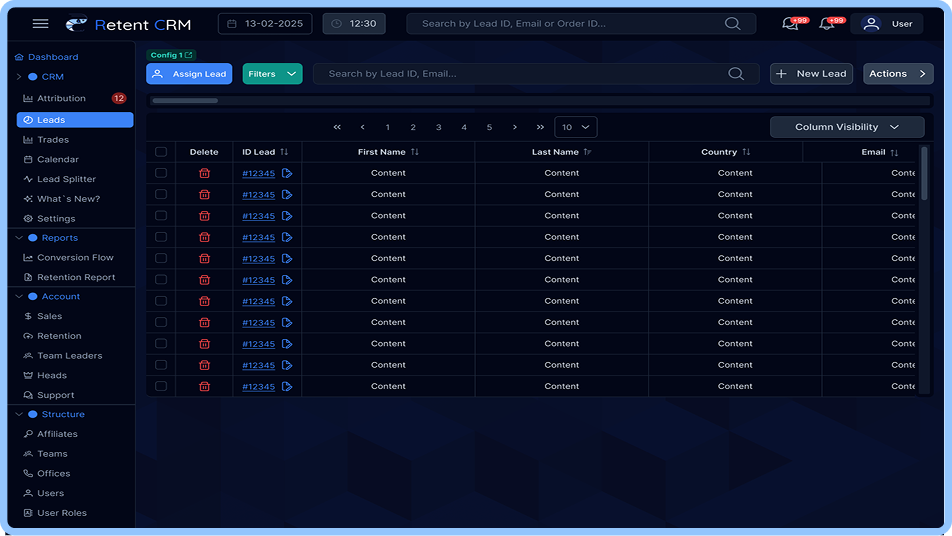Image resolution: width=952 pixels, height=536 pixels.
Task: Open the rows-per-page dropdown showing 10
Action: click(x=576, y=127)
